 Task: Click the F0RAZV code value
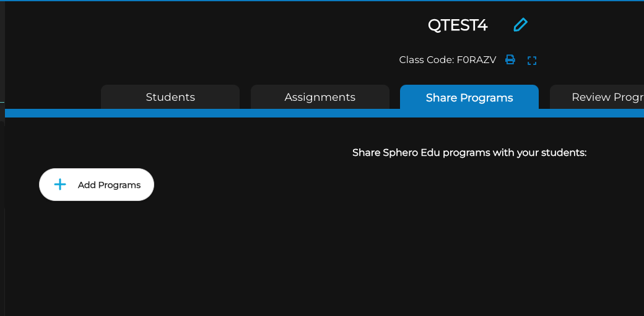476,60
